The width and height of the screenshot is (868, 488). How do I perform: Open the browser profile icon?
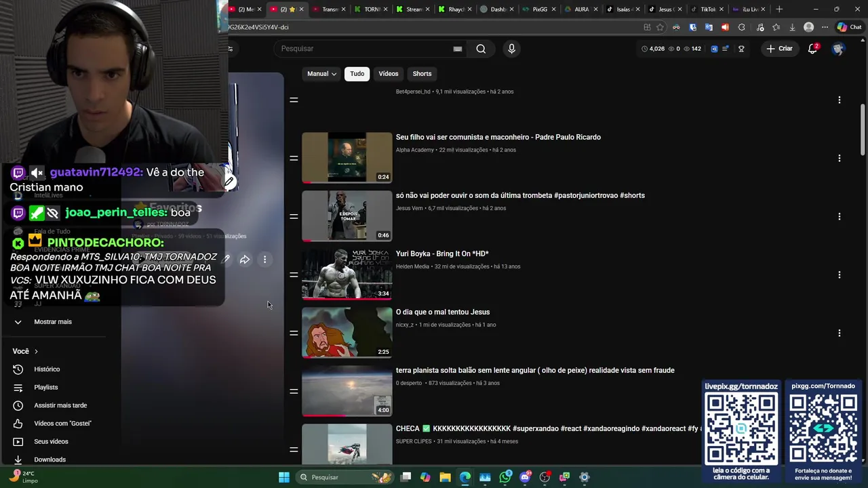(808, 27)
